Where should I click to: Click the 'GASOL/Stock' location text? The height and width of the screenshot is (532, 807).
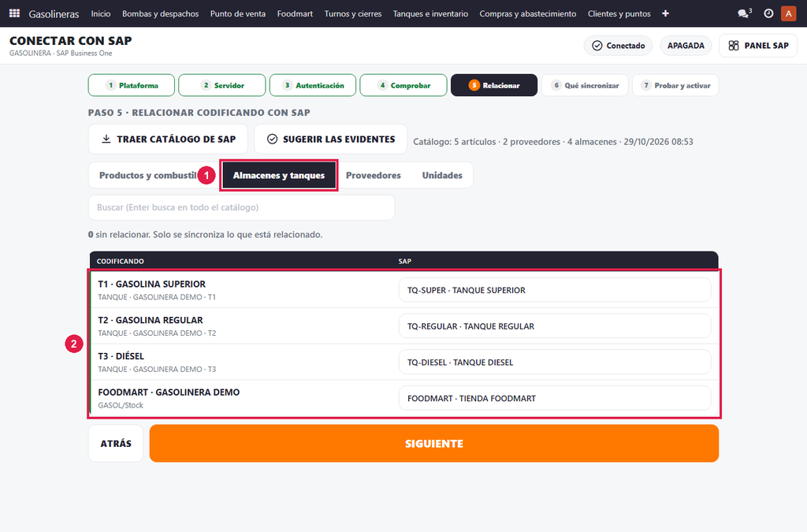point(121,405)
